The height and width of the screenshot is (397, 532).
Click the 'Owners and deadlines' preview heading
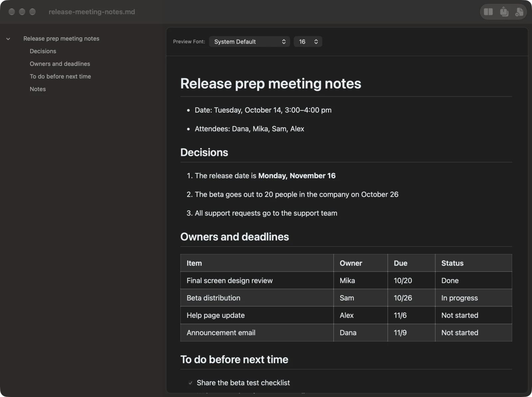pos(234,237)
